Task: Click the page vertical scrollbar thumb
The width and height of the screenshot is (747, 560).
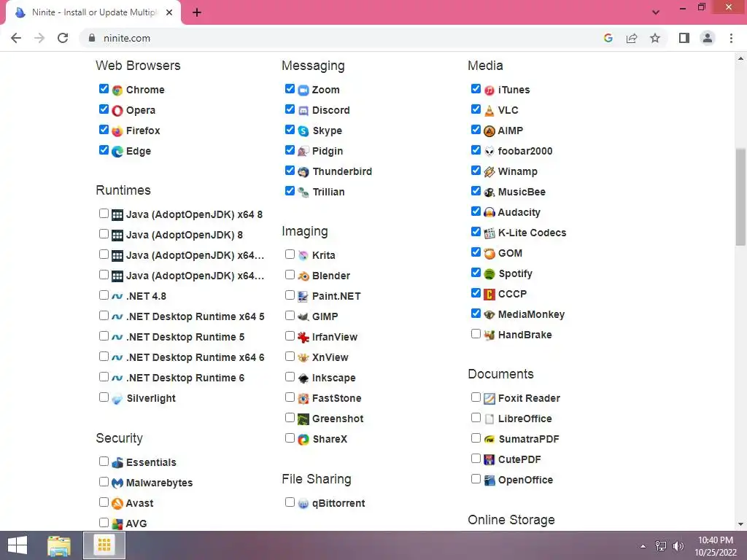Action: pos(740,197)
